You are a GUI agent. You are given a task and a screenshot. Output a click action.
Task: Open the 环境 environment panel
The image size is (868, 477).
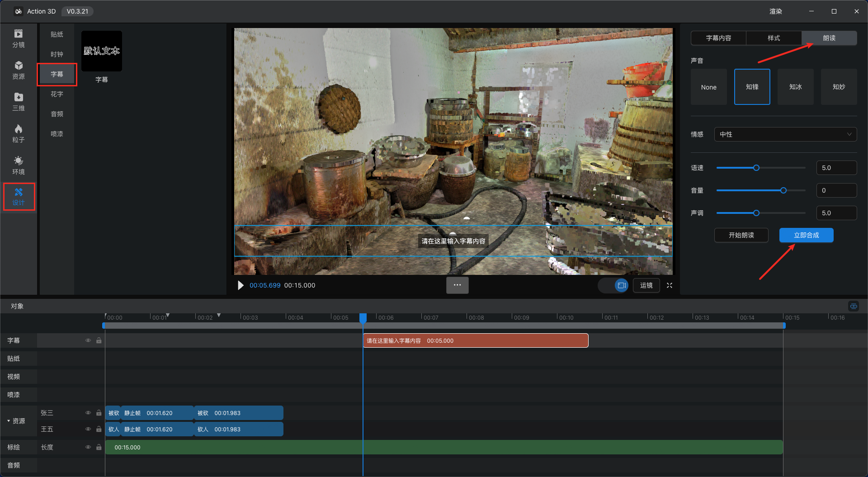(19, 165)
